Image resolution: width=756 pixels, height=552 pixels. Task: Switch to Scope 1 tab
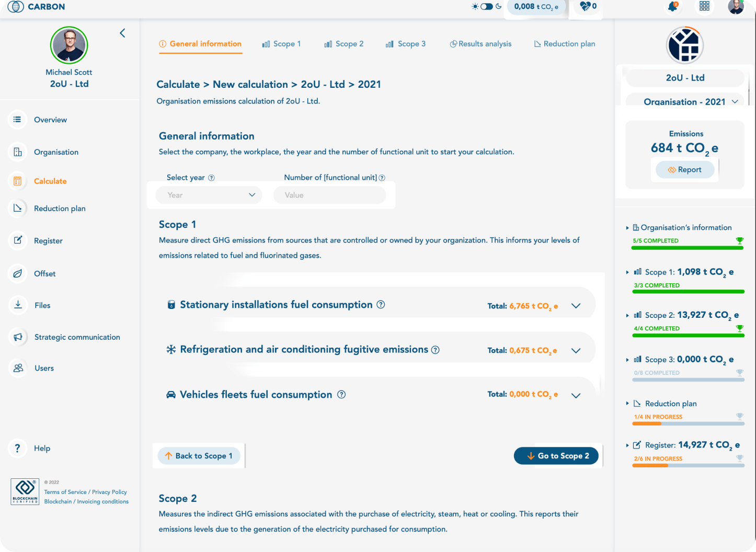coord(281,44)
